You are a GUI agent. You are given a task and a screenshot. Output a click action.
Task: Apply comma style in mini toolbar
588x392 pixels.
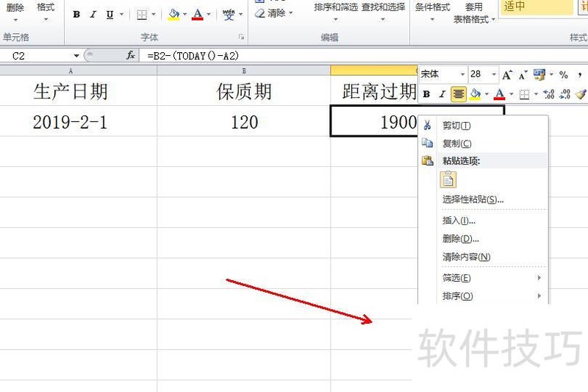click(x=580, y=74)
